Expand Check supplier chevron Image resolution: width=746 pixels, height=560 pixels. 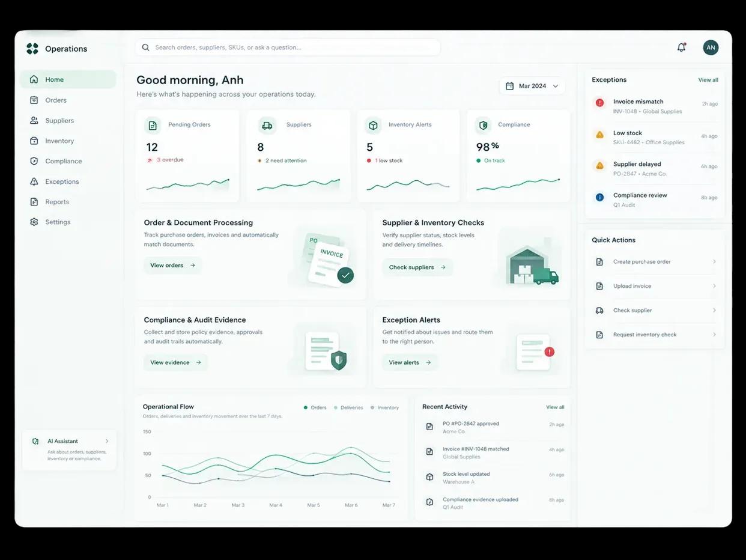714,310
